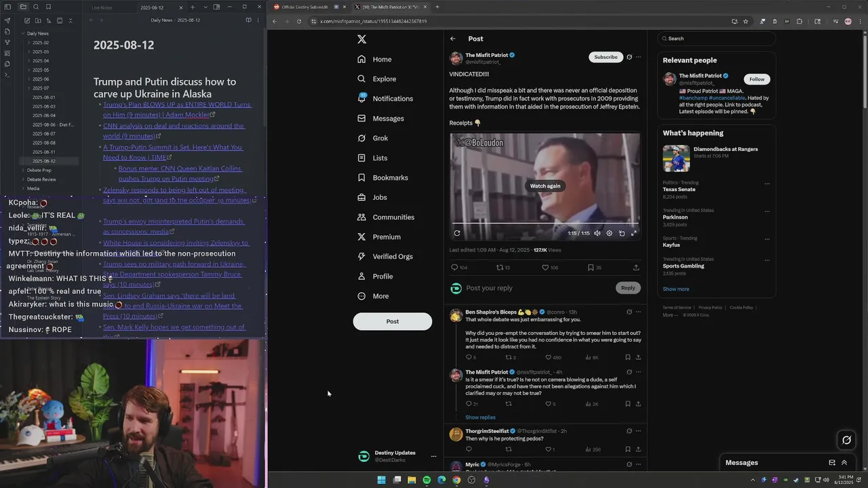
Task: Follow The Misfit Patriot in Relevant people
Action: tap(757, 79)
